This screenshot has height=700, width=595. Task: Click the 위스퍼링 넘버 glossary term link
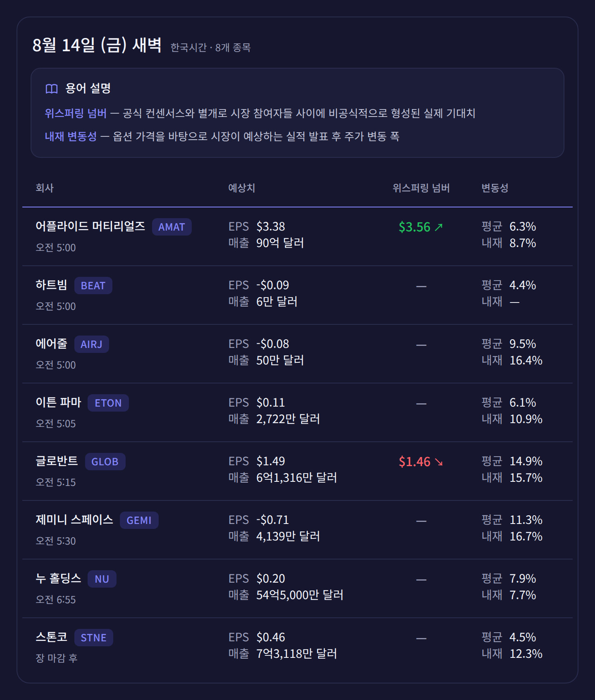[x=76, y=113]
